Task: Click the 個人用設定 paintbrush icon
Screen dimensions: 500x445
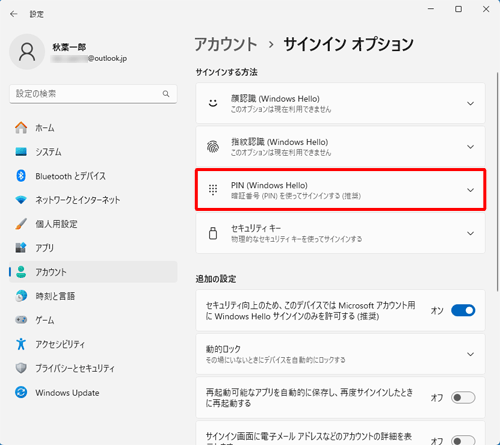Action: (x=21, y=224)
